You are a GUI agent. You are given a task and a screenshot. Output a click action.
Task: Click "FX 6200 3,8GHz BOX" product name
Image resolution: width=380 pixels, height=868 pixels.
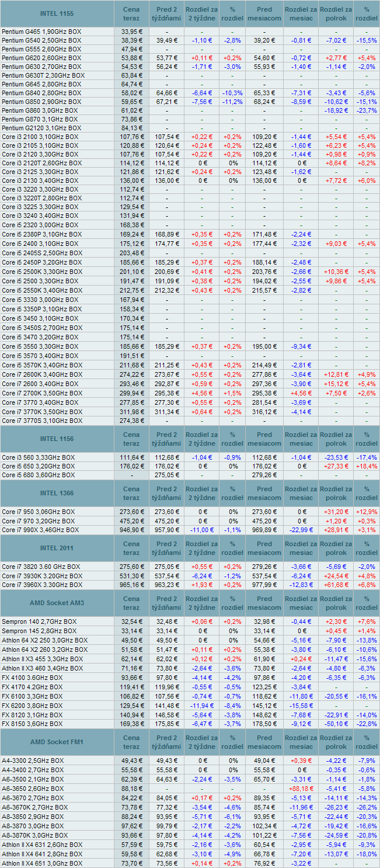coord(31,706)
